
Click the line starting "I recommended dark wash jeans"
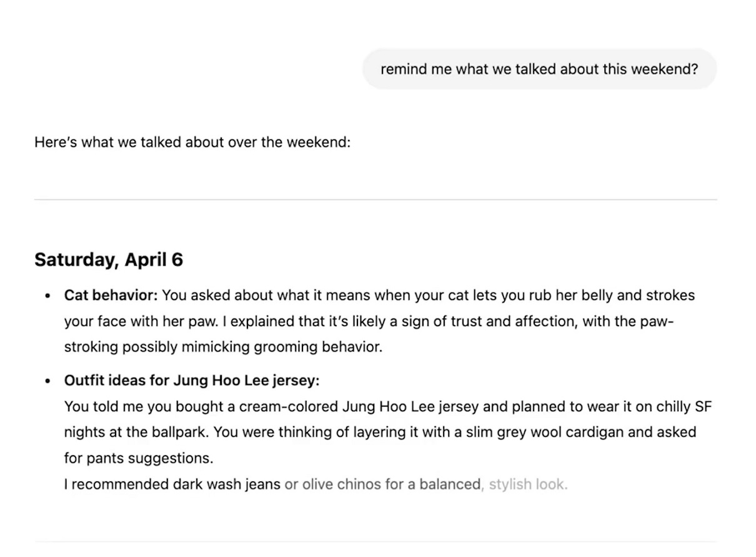[316, 484]
